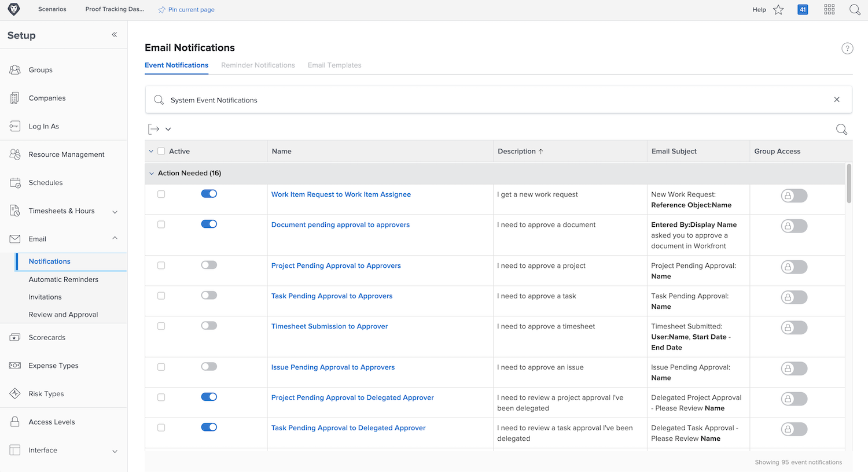
Task: Toggle Group Access for Task Pending Approval to Approvers
Action: tap(794, 297)
